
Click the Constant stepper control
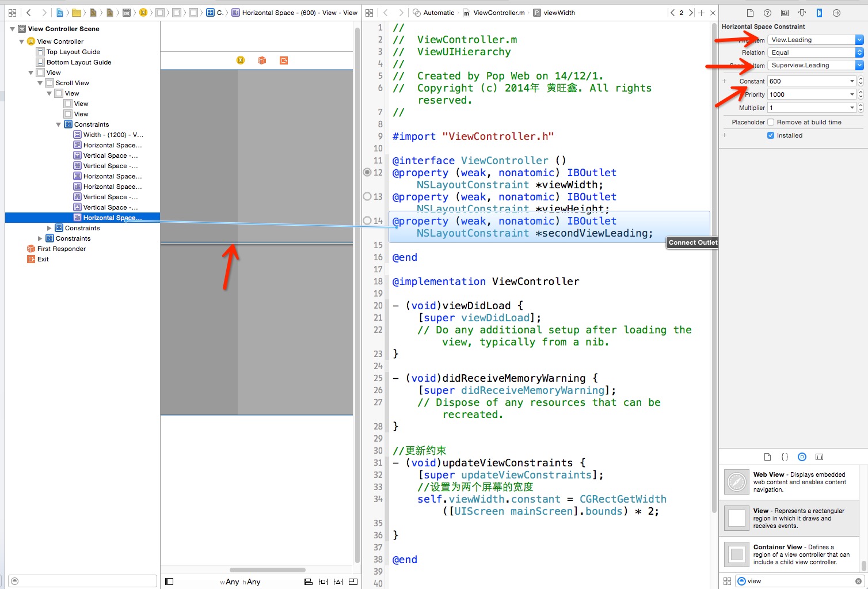(x=861, y=81)
